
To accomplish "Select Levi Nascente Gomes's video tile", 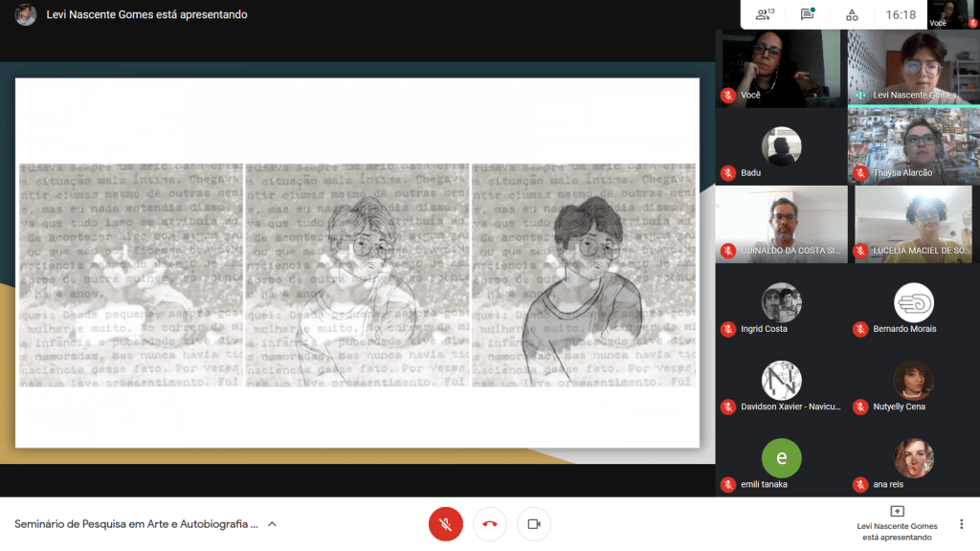I will 913,67.
